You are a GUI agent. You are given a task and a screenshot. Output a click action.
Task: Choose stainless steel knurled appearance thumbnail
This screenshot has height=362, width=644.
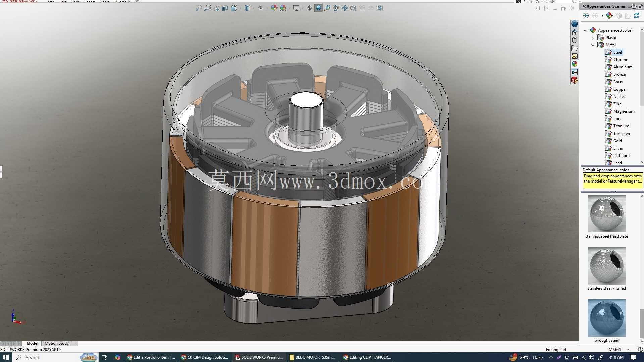pyautogui.click(x=606, y=266)
